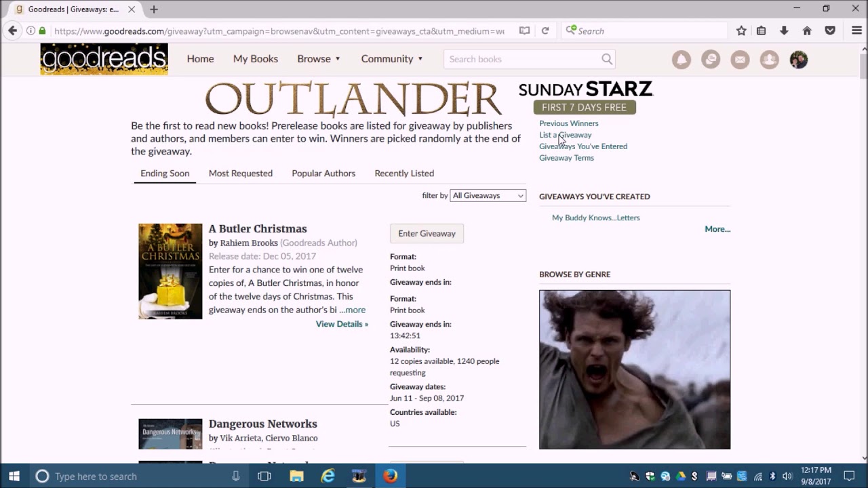Show site information via the address bar info icon

click(31, 30)
